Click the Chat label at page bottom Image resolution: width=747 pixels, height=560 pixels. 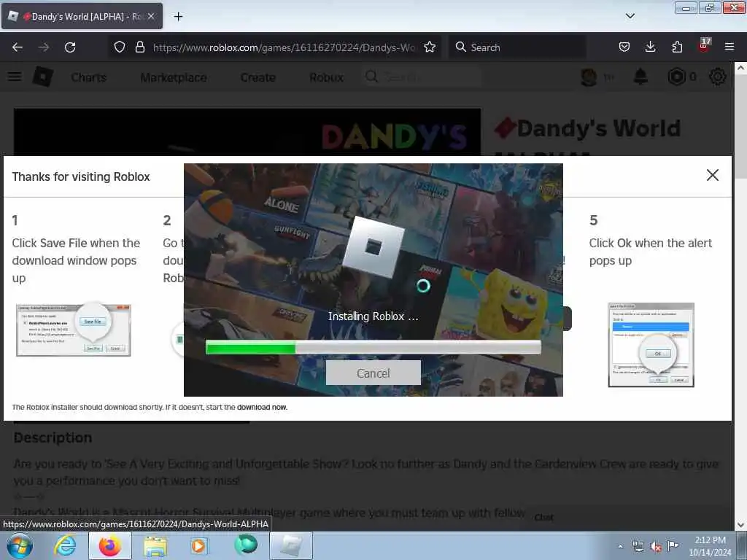[543, 517]
